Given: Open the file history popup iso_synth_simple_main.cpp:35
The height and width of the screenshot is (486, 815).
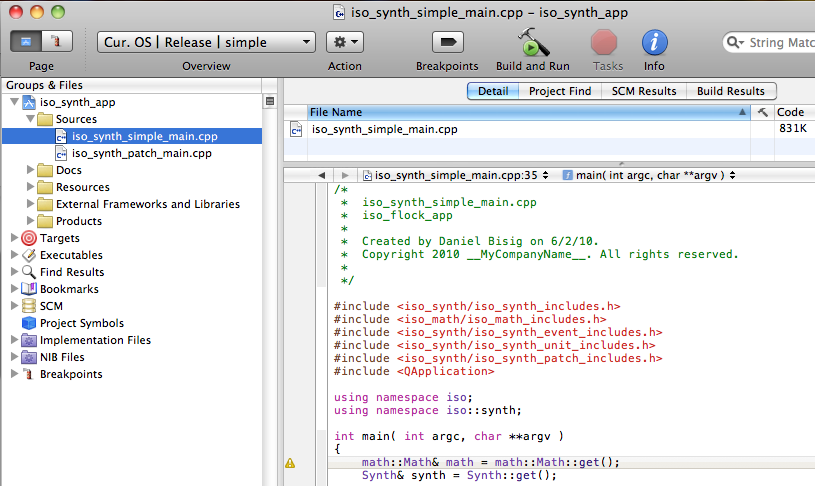Looking at the screenshot, I should pyautogui.click(x=455, y=175).
